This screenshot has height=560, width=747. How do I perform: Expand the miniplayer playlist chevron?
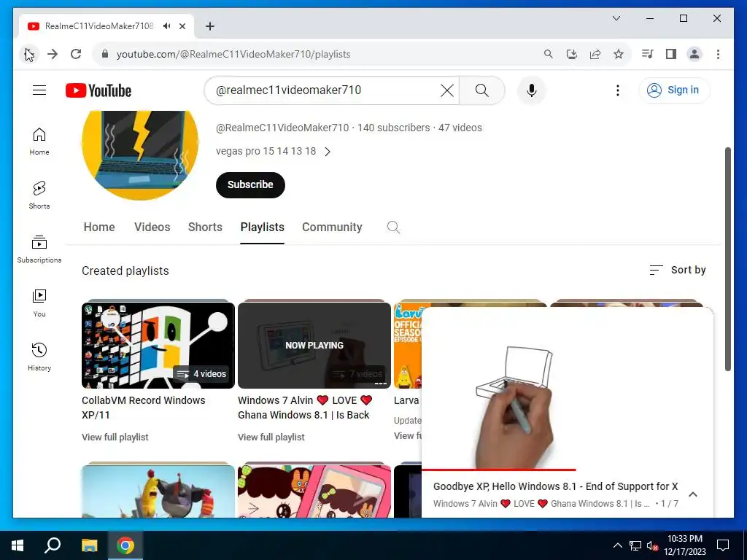[x=693, y=494]
